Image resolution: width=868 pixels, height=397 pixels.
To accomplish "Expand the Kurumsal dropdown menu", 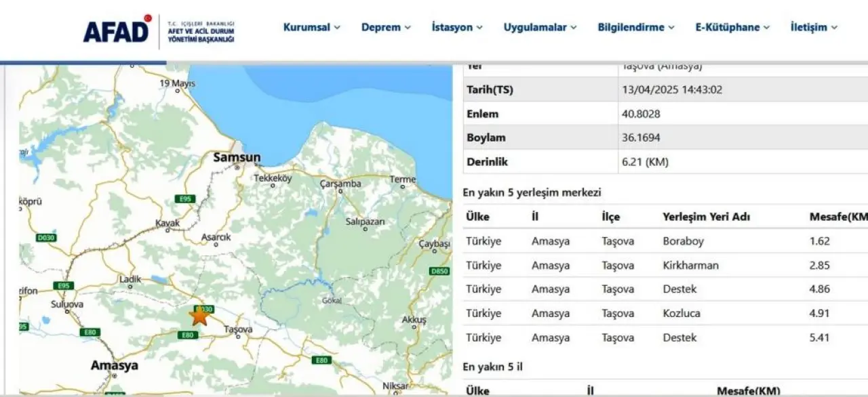I will (x=311, y=28).
